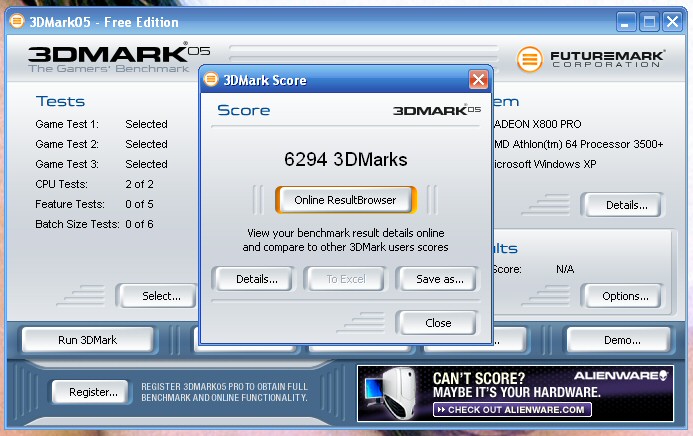Click the Run 3DMark button

click(x=88, y=340)
